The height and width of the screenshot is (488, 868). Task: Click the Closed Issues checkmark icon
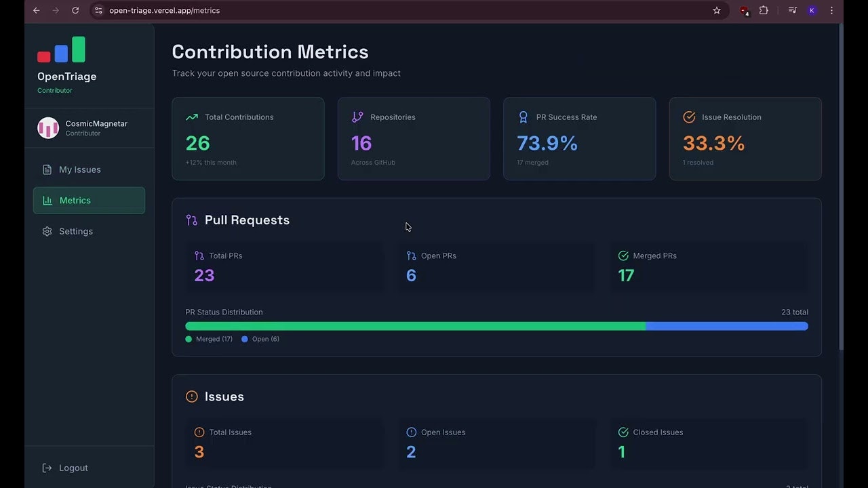click(x=623, y=432)
